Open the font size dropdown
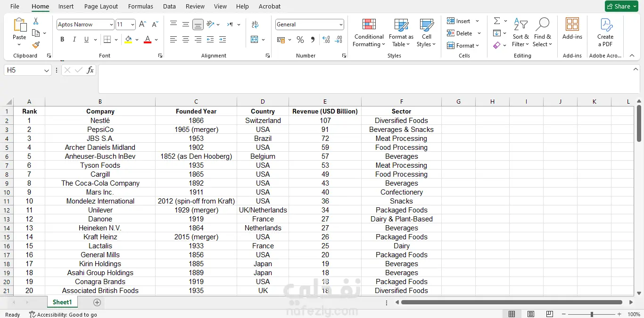The image size is (644, 318). tap(132, 24)
